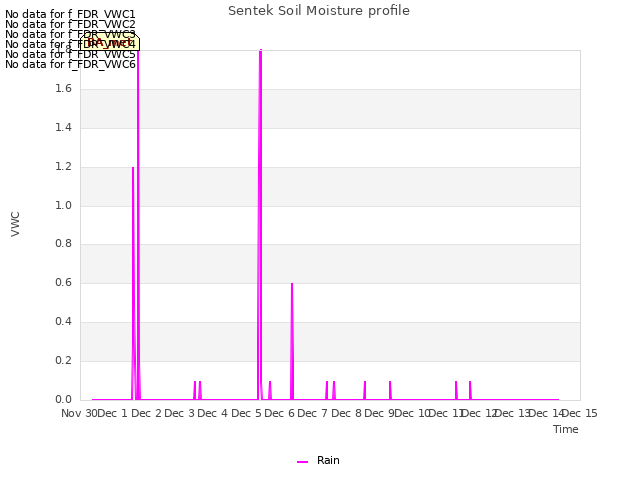Click the BA_met annotation box
This screenshot has width=640, height=480.
(109, 42)
